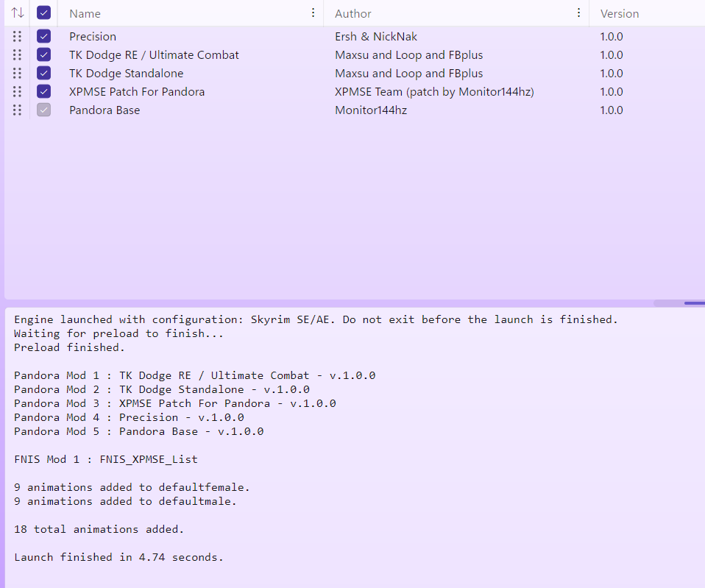Click the disabled Pandora Base checkbox
The height and width of the screenshot is (588, 705).
pos(43,110)
